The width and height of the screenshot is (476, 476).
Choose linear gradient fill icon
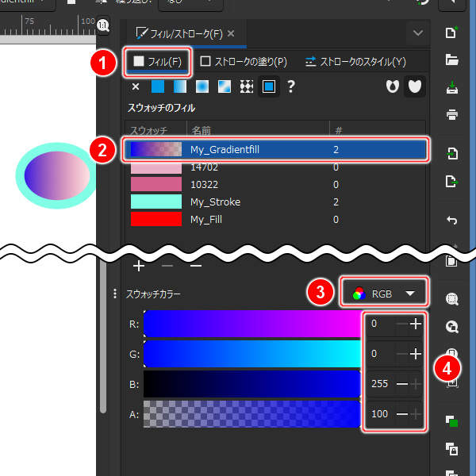point(180,86)
